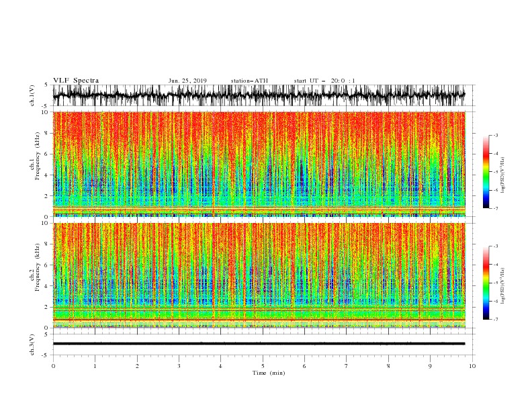Image resolution: width=532 pixels, height=411 pixels.
Task: Click the "ch.1(V)" axis label
Action: coord(32,95)
